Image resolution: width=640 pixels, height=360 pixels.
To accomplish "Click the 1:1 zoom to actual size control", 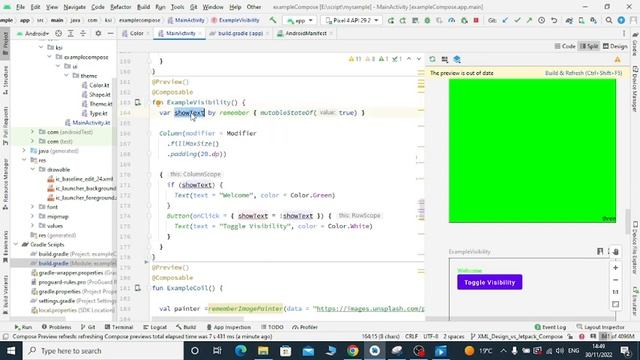I will click(x=616, y=292).
